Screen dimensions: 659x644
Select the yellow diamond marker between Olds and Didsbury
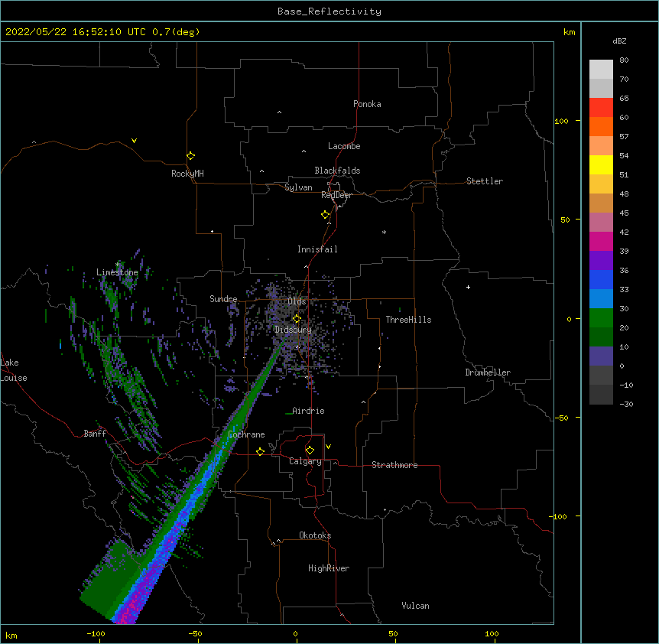(x=297, y=318)
